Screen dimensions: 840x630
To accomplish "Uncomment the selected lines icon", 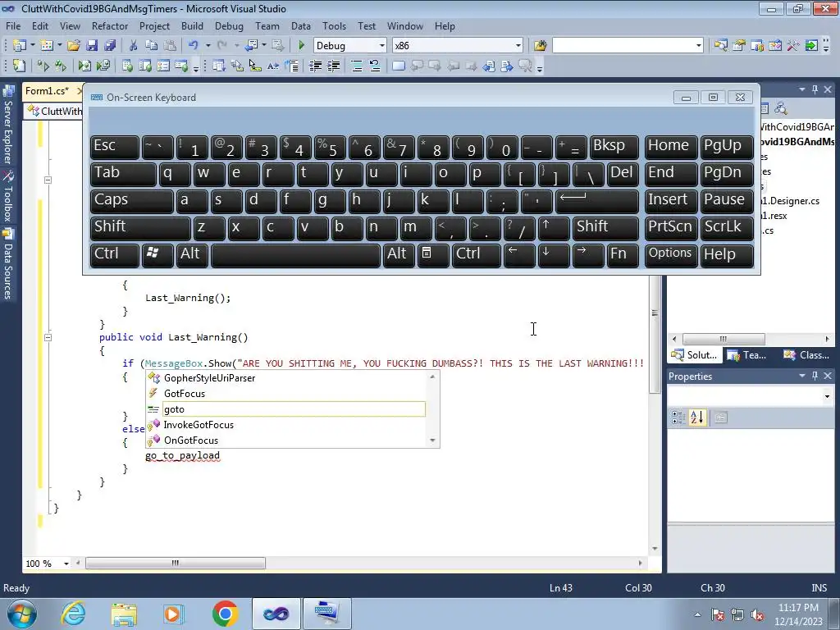I will click(x=374, y=66).
